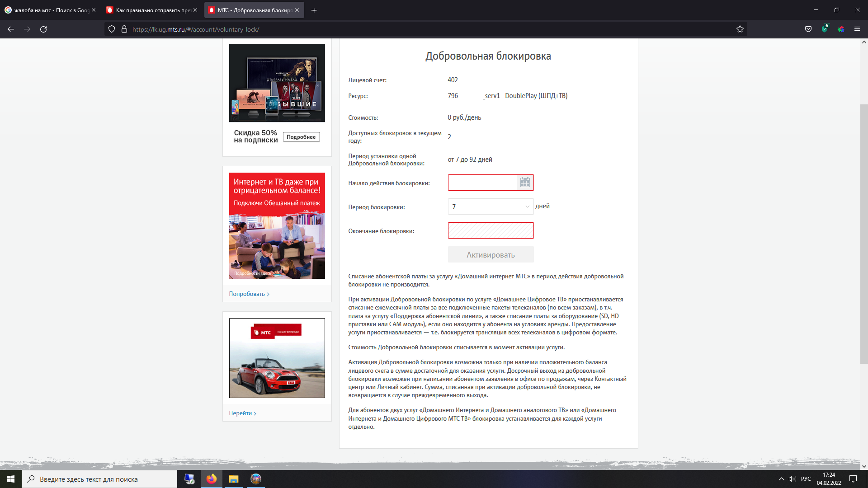The height and width of the screenshot is (488, 868).
Task: Open the clock and date flyout
Action: click(829, 479)
